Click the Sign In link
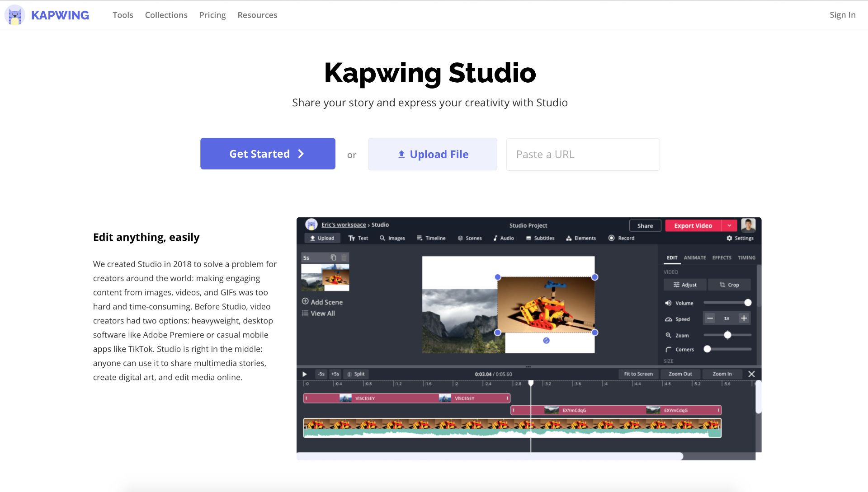868x492 pixels. point(842,15)
